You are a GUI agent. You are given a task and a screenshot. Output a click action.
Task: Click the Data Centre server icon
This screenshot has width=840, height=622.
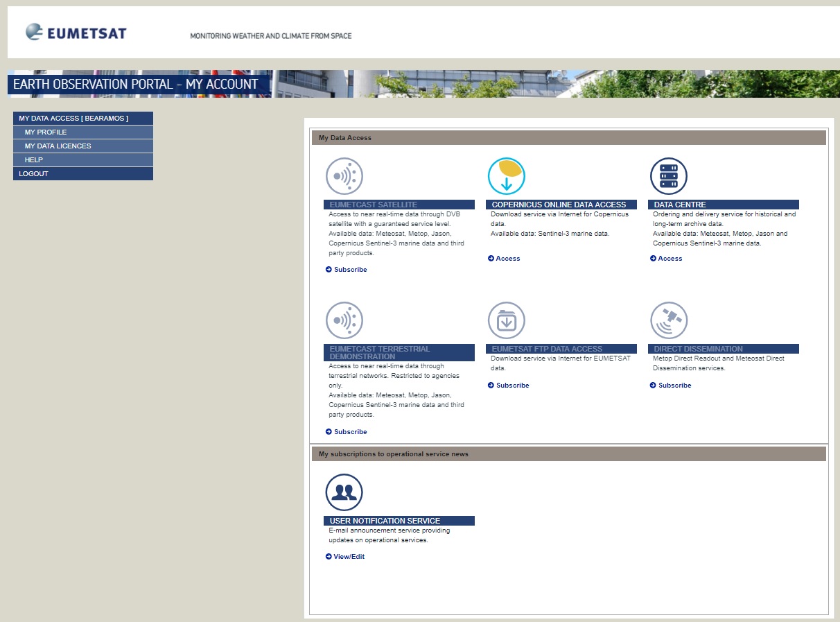[x=669, y=176]
